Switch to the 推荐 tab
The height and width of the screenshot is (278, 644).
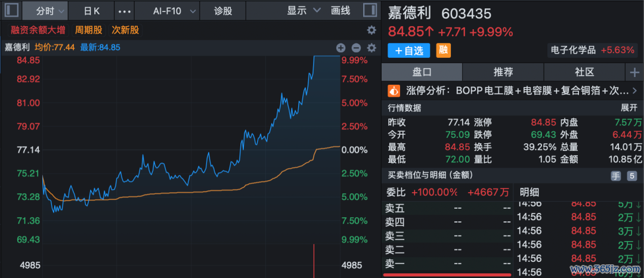click(503, 73)
